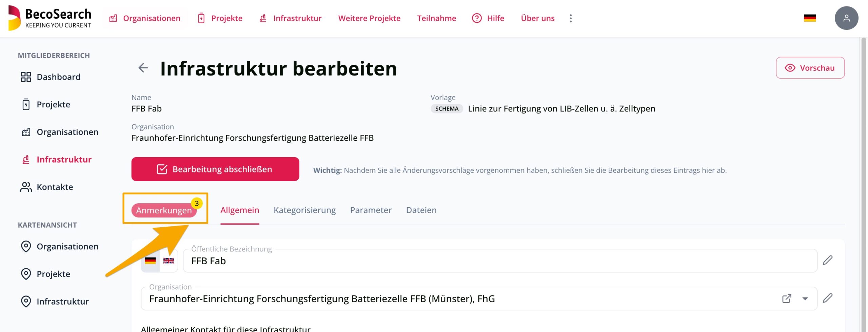Click the template name Linie zur Fertigung von LIB-Zellen
This screenshot has height=332, width=868.
561,109
